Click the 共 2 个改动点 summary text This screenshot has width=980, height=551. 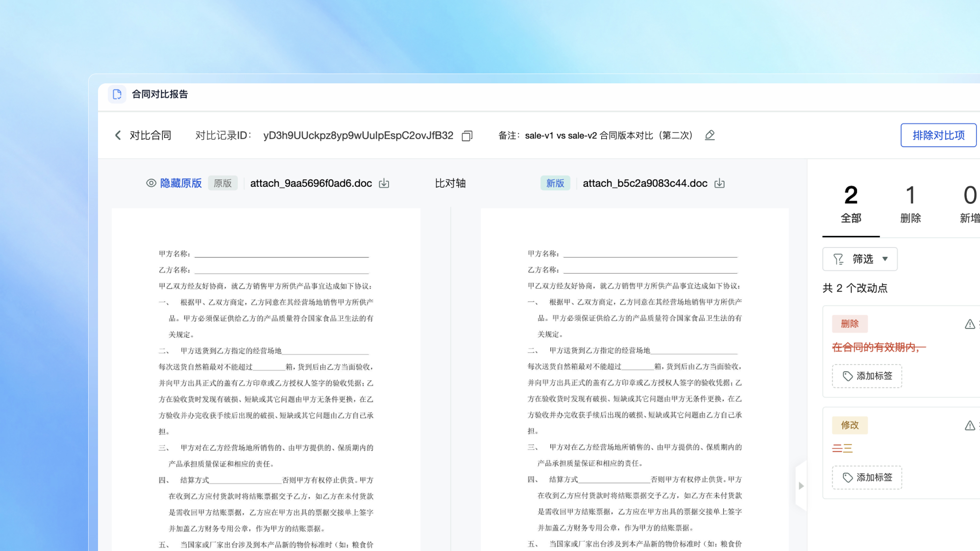[x=855, y=288]
